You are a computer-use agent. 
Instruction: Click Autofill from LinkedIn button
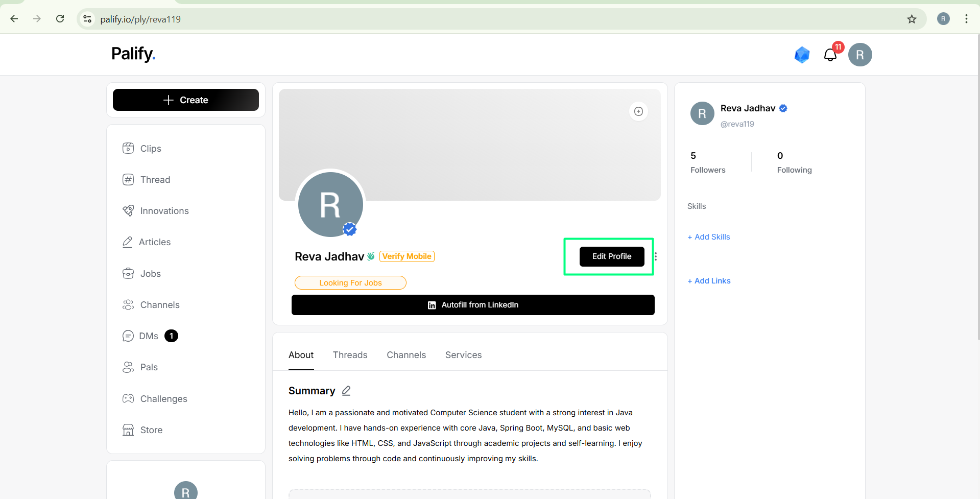pos(473,305)
